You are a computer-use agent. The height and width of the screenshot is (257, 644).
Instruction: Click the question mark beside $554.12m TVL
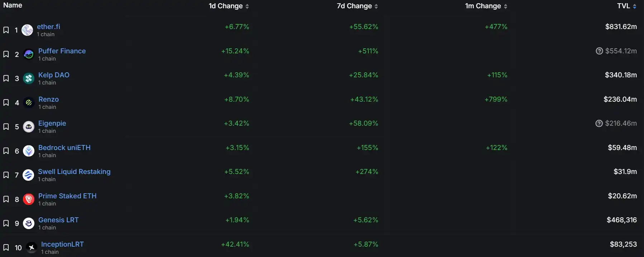click(x=599, y=51)
